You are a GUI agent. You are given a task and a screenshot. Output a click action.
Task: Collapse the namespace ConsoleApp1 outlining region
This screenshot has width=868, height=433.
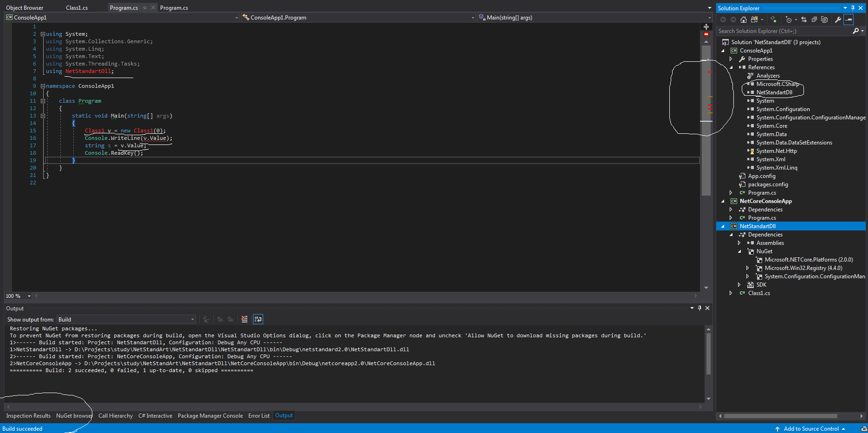coord(43,86)
